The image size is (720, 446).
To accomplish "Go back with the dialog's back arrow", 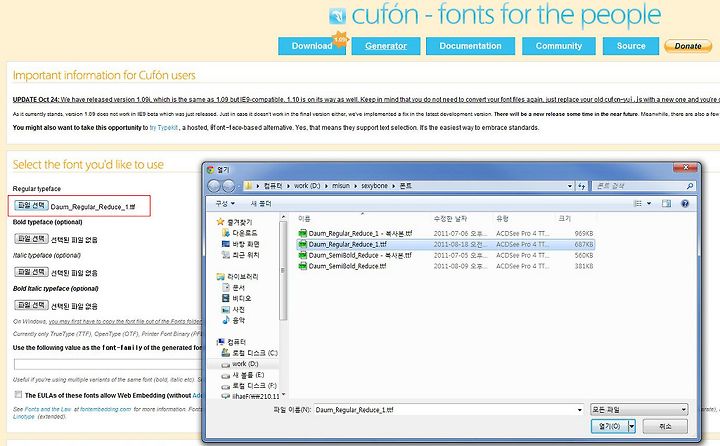I will click(x=214, y=186).
